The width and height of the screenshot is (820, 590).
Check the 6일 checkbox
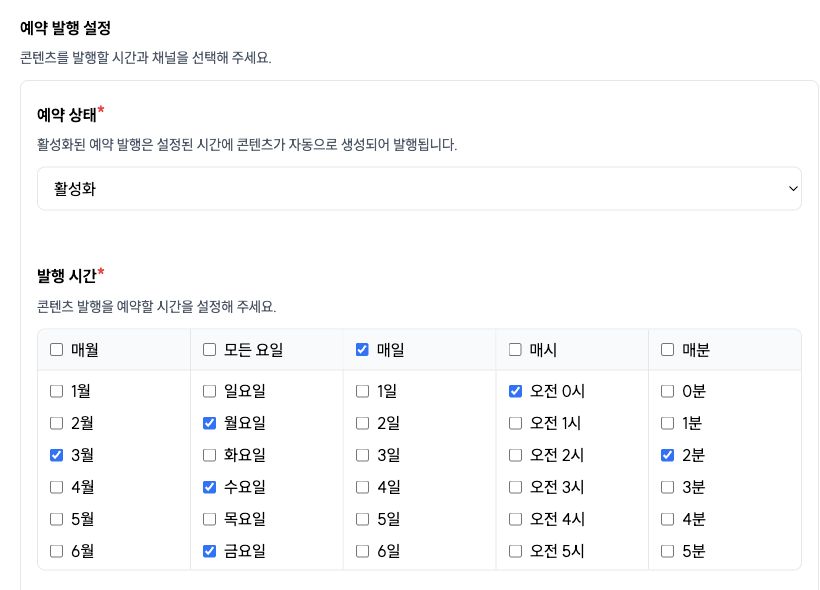362,551
